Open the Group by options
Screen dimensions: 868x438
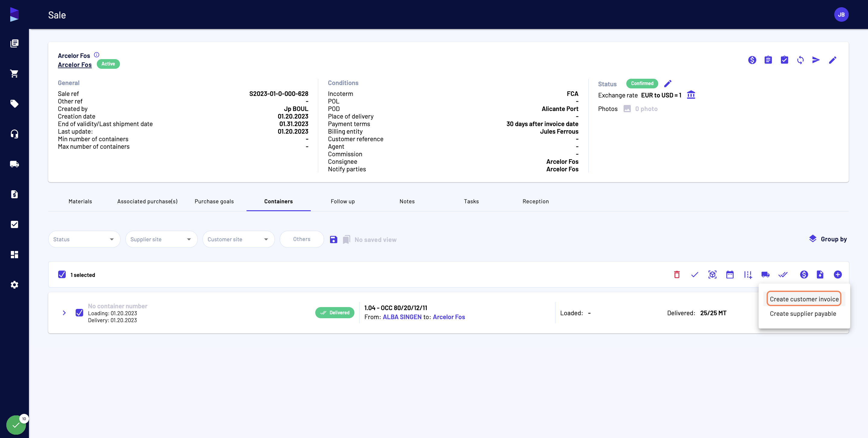(x=828, y=239)
